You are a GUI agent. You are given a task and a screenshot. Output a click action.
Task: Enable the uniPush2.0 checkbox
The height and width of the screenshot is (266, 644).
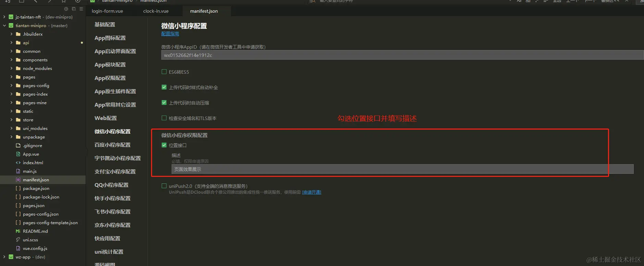click(x=164, y=186)
